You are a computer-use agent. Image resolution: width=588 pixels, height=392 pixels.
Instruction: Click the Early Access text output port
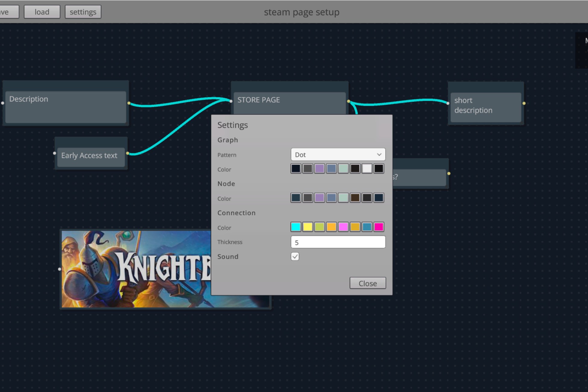(128, 153)
